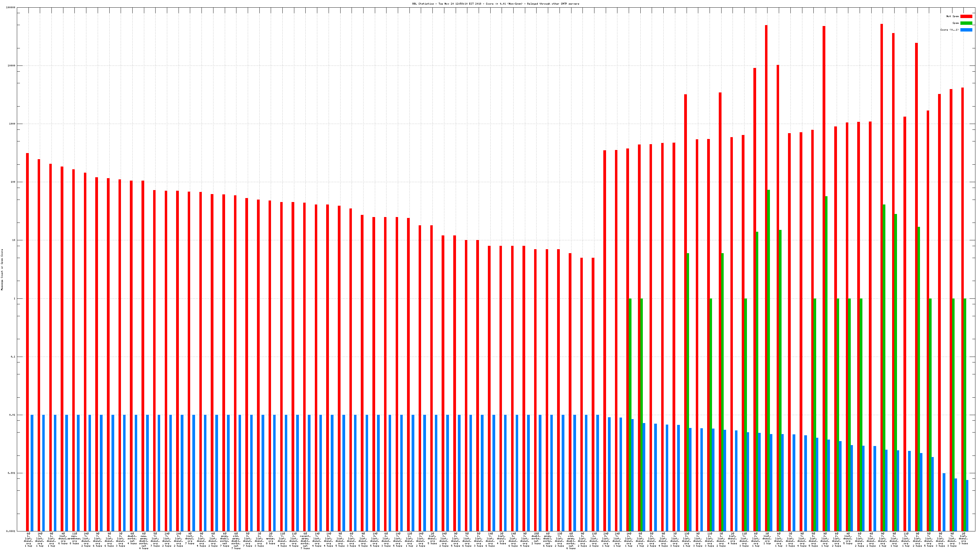Click the new.spam.dnsbl.sorbs.net 4 hops label

(144, 541)
